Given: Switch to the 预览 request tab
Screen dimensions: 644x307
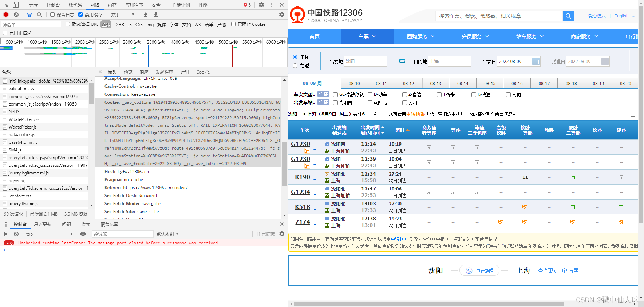Looking at the screenshot, I should click(x=128, y=72).
